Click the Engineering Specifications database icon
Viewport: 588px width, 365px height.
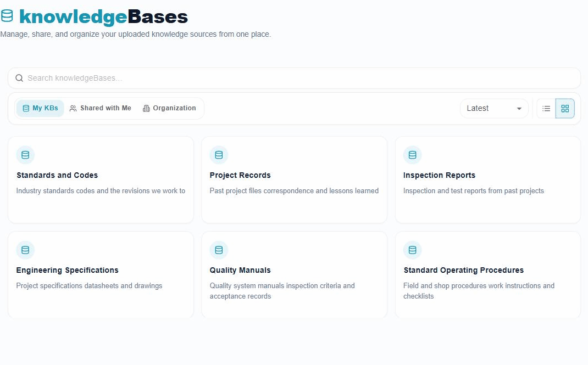click(x=25, y=250)
